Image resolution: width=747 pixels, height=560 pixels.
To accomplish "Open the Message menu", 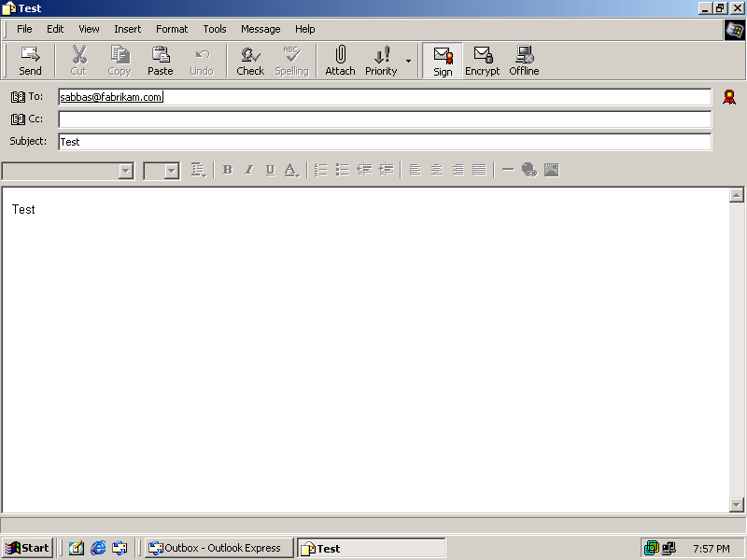I will coord(261,29).
